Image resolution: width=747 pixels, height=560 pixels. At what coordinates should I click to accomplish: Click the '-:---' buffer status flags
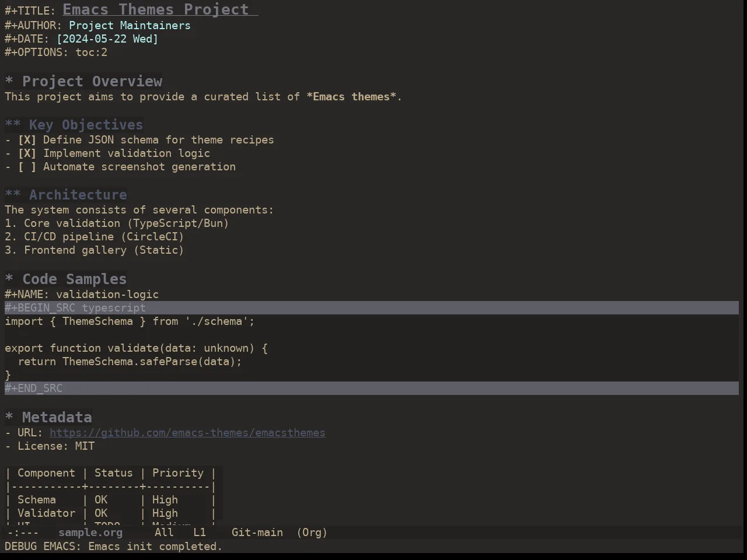tap(23, 533)
